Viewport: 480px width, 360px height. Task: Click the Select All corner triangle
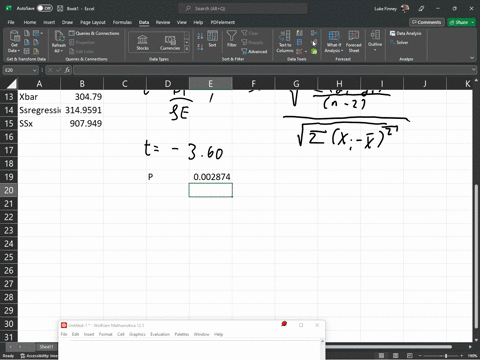11,83
